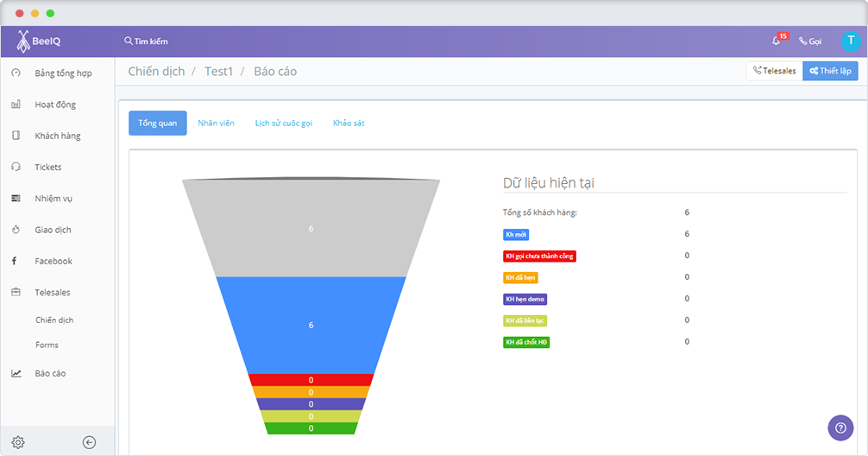Expand Telesales menu in sidebar

53,292
